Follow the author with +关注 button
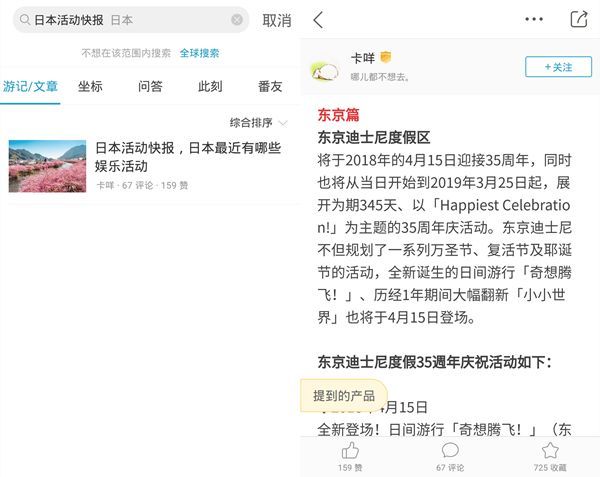This screenshot has width=600, height=477. click(x=558, y=67)
